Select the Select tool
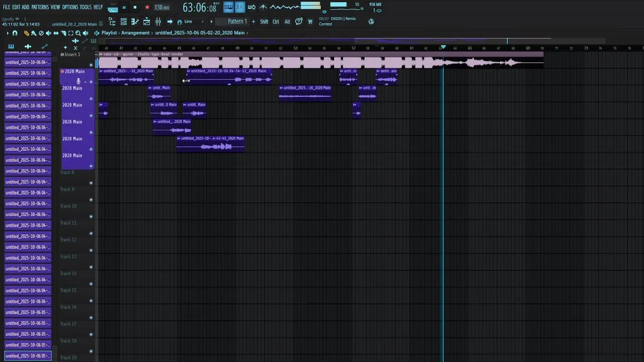Screen dimensions: 644x362 coord(70,33)
